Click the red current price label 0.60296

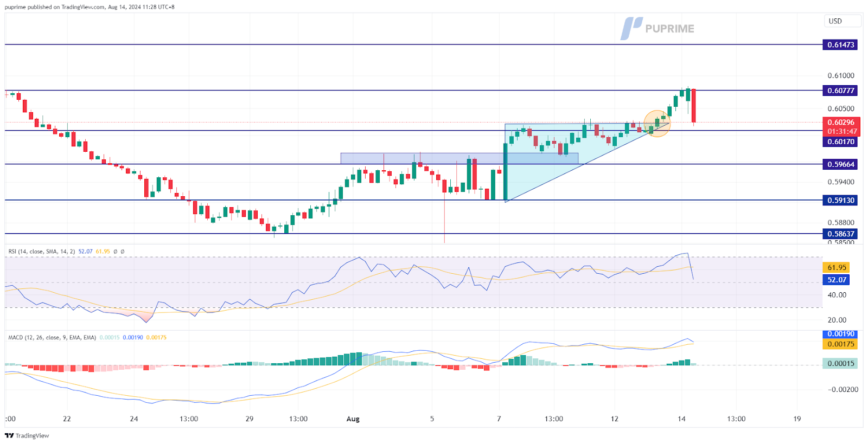(x=841, y=123)
